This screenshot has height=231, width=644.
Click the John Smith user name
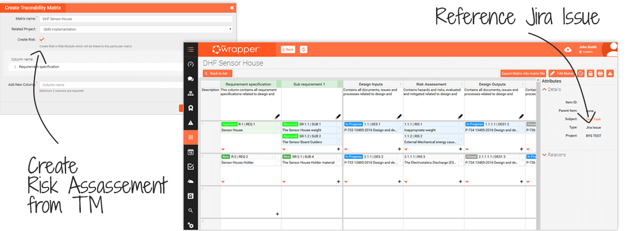588,47
